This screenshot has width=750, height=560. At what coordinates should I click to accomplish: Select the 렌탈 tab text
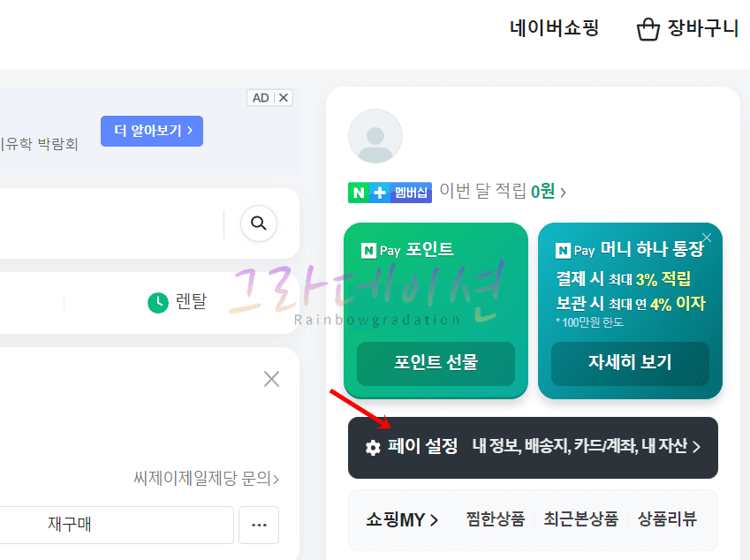(x=191, y=301)
